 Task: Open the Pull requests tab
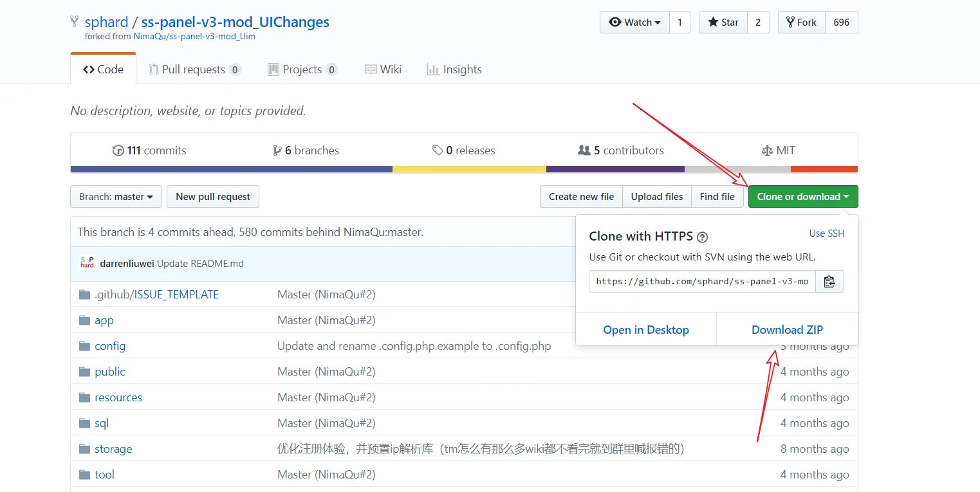[195, 69]
